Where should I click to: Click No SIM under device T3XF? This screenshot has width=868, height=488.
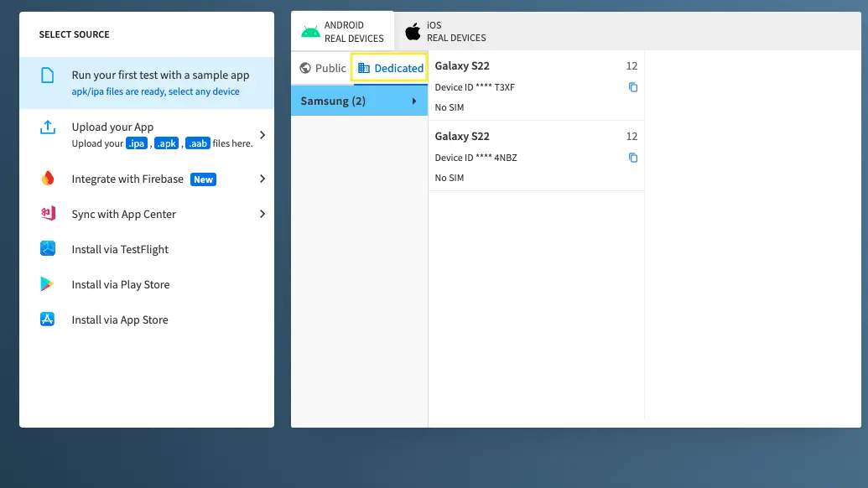449,107
